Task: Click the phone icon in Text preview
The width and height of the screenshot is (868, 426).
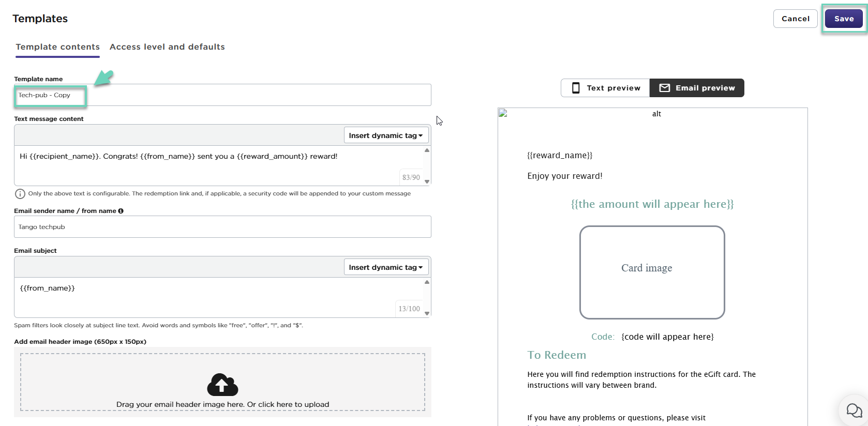Action: click(576, 88)
